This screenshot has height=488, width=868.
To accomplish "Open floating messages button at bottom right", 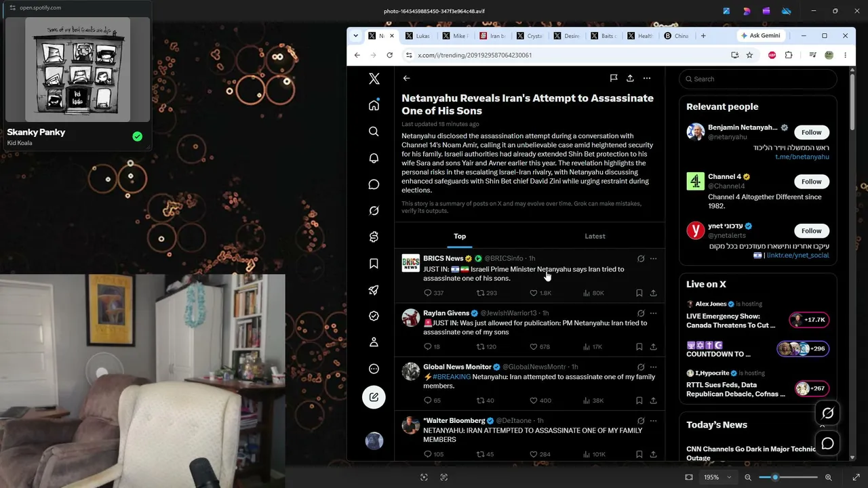I will click(x=828, y=443).
